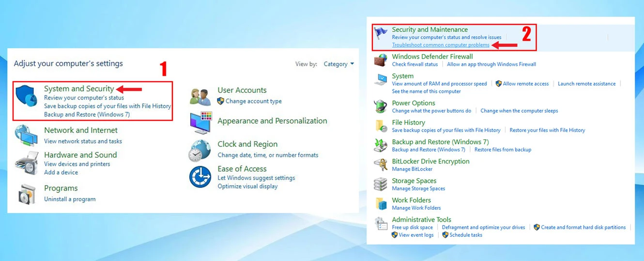Click the Security and Maintenance flag icon
Screen dimensions: 644x261
[381, 33]
